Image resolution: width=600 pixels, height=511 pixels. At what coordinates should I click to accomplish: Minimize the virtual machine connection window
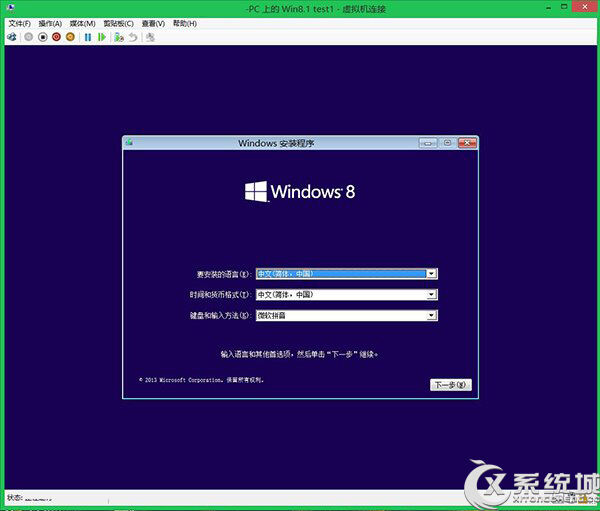click(549, 7)
